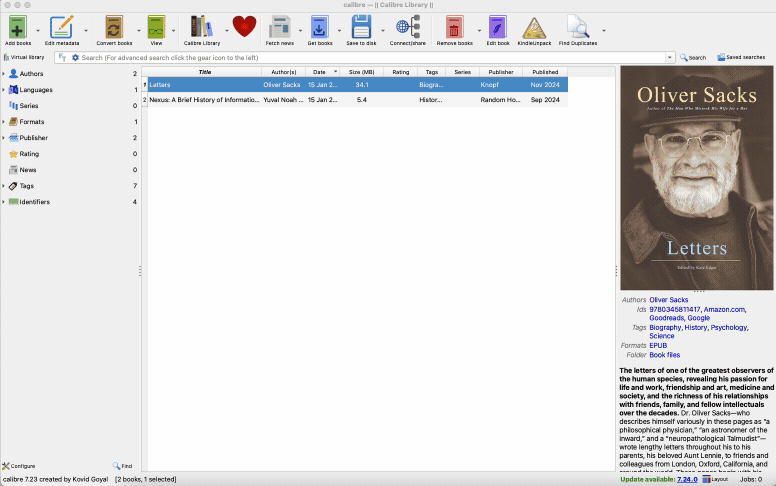Open the Edit metadata dropdown arrow

[86, 31]
